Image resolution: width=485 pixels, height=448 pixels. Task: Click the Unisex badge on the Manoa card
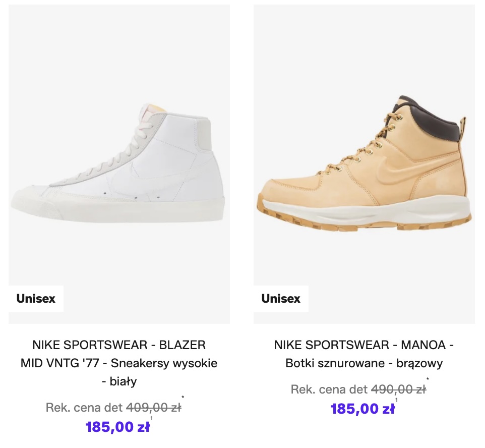[281, 299]
